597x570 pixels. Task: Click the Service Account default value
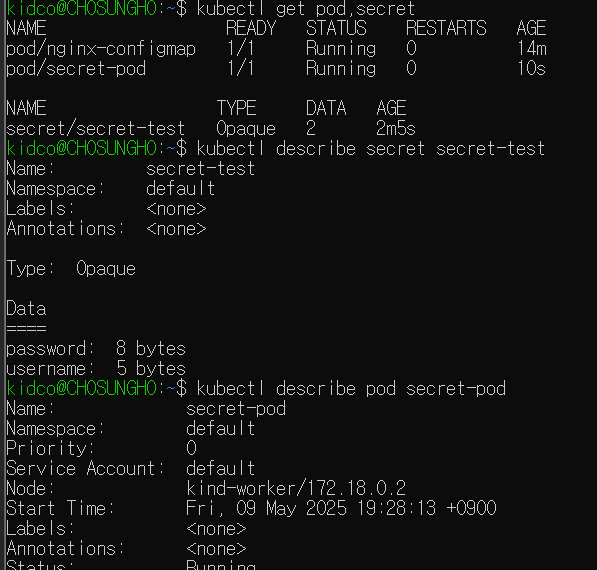click(x=220, y=468)
